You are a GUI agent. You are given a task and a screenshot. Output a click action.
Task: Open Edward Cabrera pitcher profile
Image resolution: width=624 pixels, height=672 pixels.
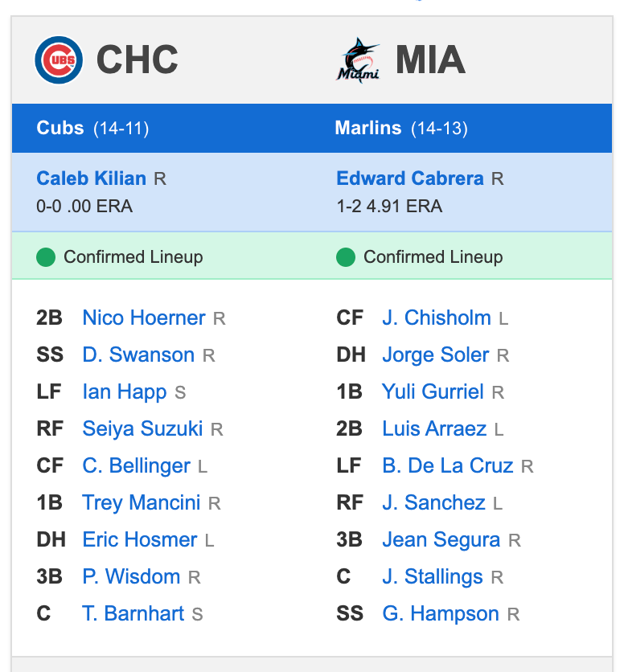pyautogui.click(x=410, y=178)
